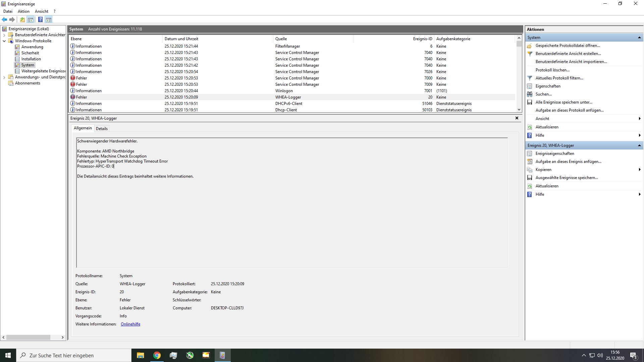Click the blue help question mark toolbar icon

(x=40, y=19)
